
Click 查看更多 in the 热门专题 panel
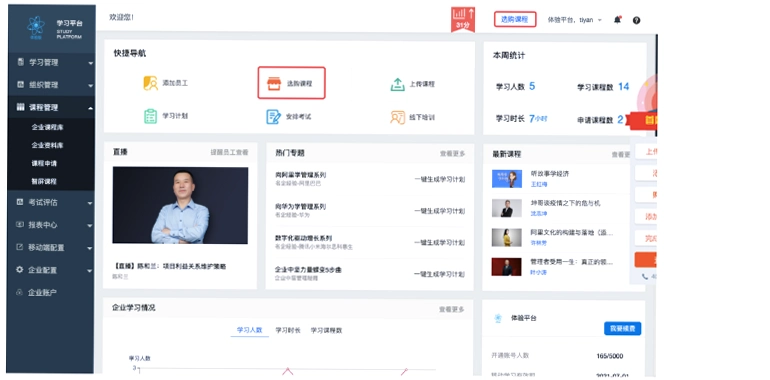coord(452,154)
